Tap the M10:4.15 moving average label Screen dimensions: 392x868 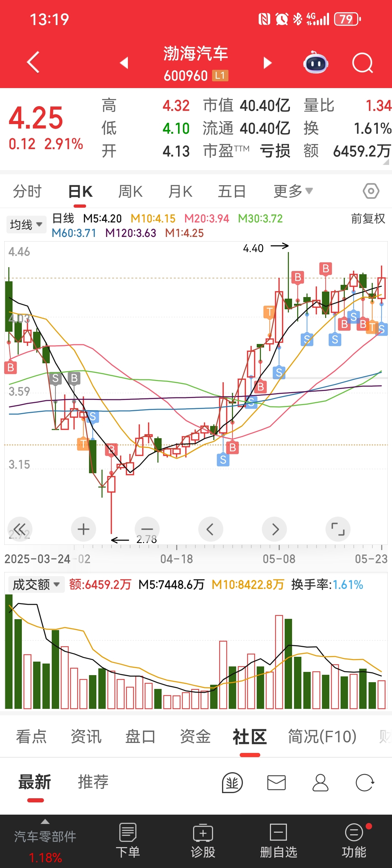pyautogui.click(x=153, y=218)
